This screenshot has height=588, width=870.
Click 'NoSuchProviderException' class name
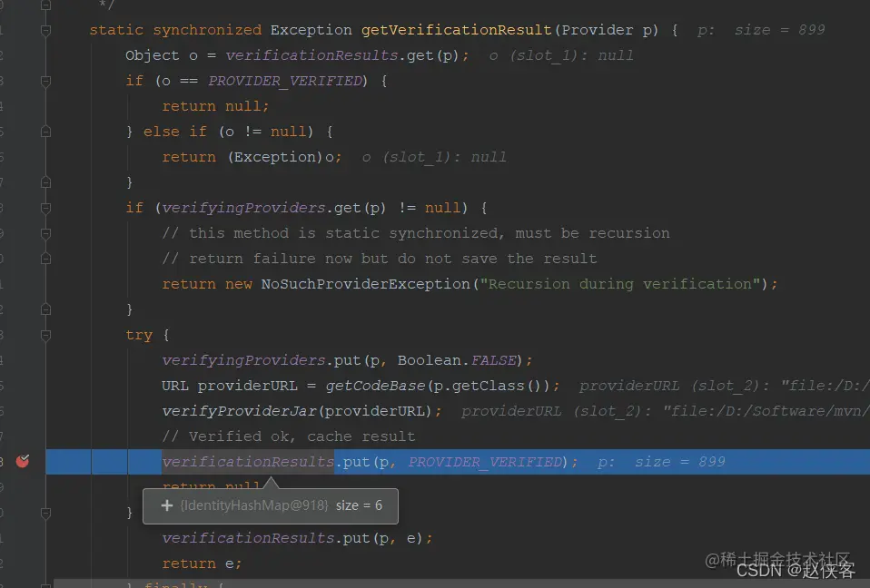click(366, 284)
